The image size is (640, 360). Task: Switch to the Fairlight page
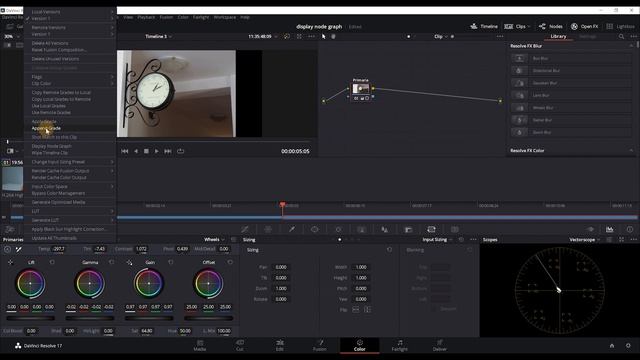pos(400,345)
